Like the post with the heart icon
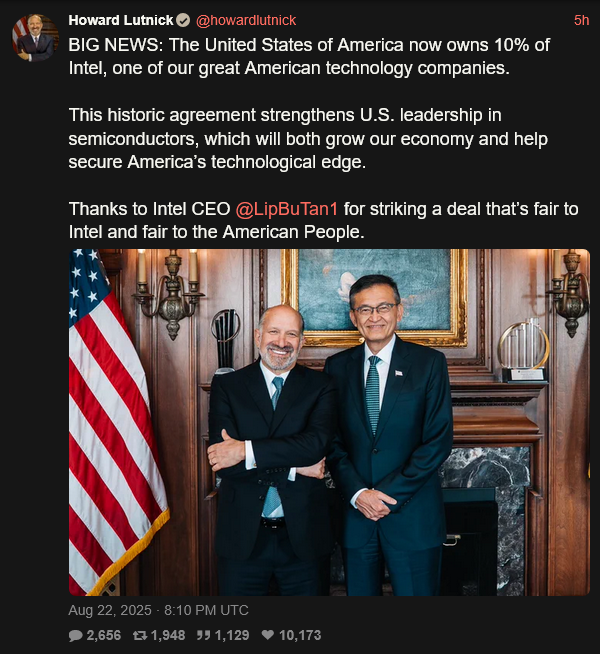The width and height of the screenshot is (600, 654). tap(268, 635)
